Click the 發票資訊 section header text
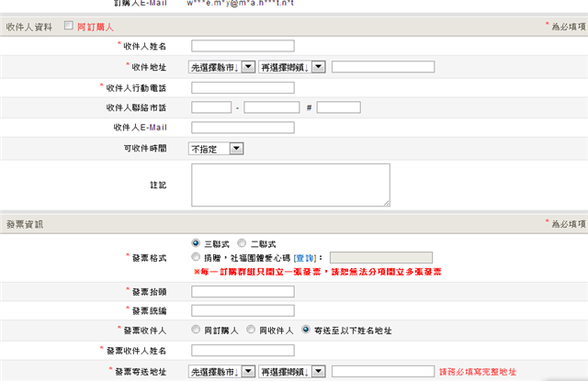Image resolution: width=588 pixels, height=381 pixels. pos(25,224)
